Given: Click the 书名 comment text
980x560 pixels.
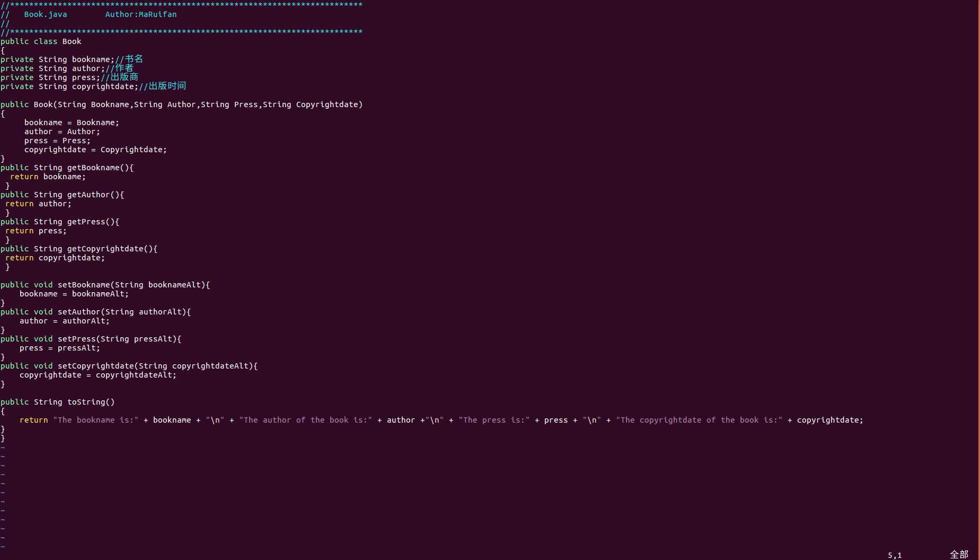Looking at the screenshot, I should click(x=134, y=59).
